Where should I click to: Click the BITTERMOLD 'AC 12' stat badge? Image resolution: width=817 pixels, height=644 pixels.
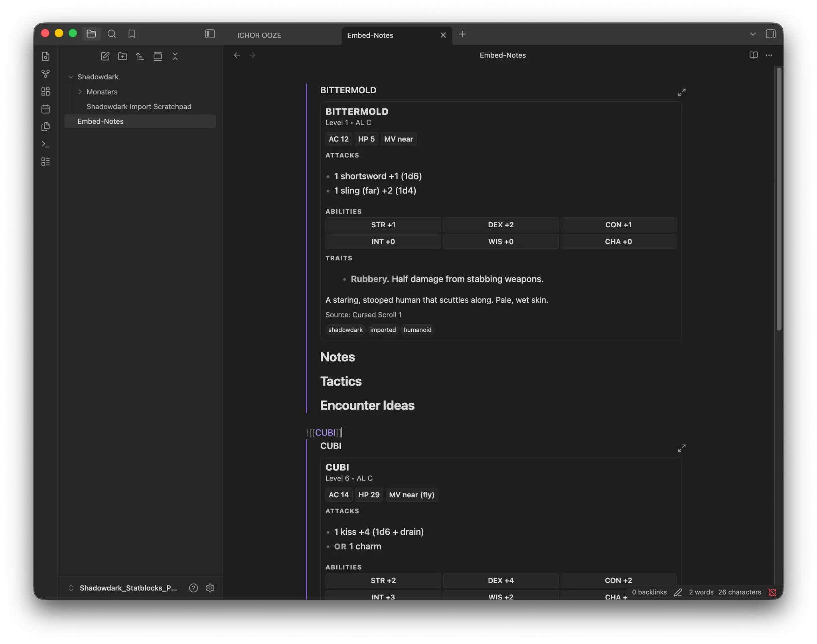point(339,139)
